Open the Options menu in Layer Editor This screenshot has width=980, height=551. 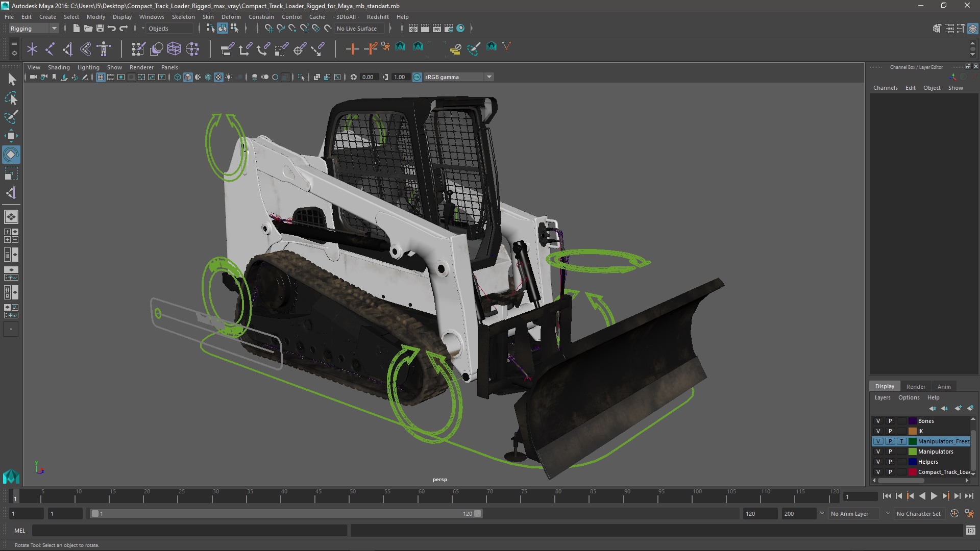pos(909,397)
